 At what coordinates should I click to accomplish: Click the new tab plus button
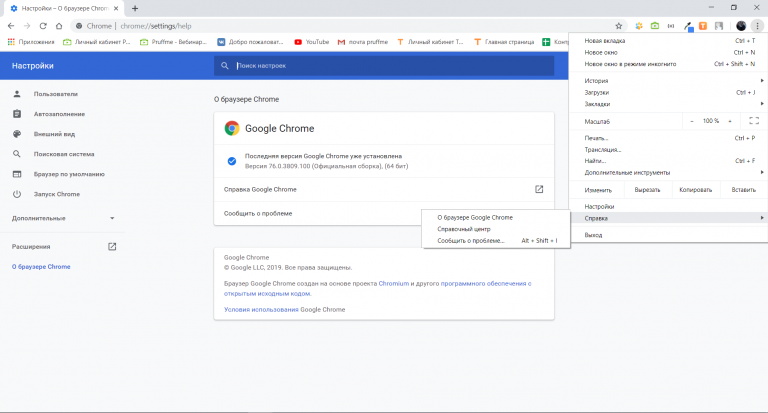pyautogui.click(x=135, y=8)
